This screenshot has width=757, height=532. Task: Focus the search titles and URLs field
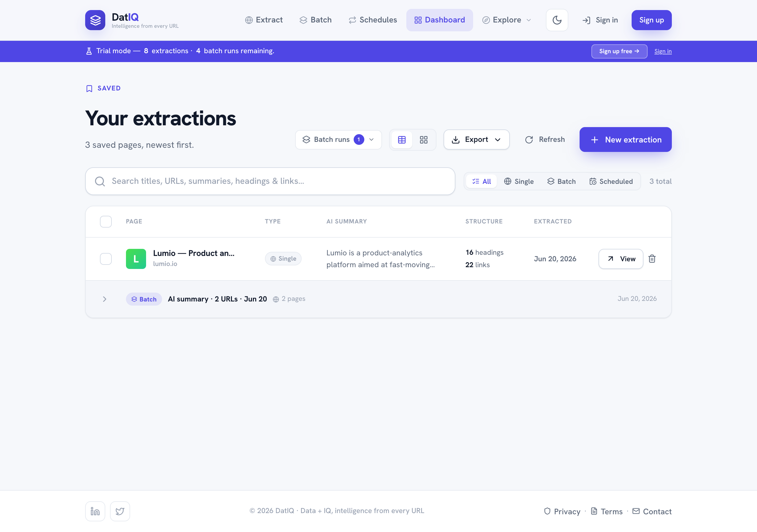point(270,181)
